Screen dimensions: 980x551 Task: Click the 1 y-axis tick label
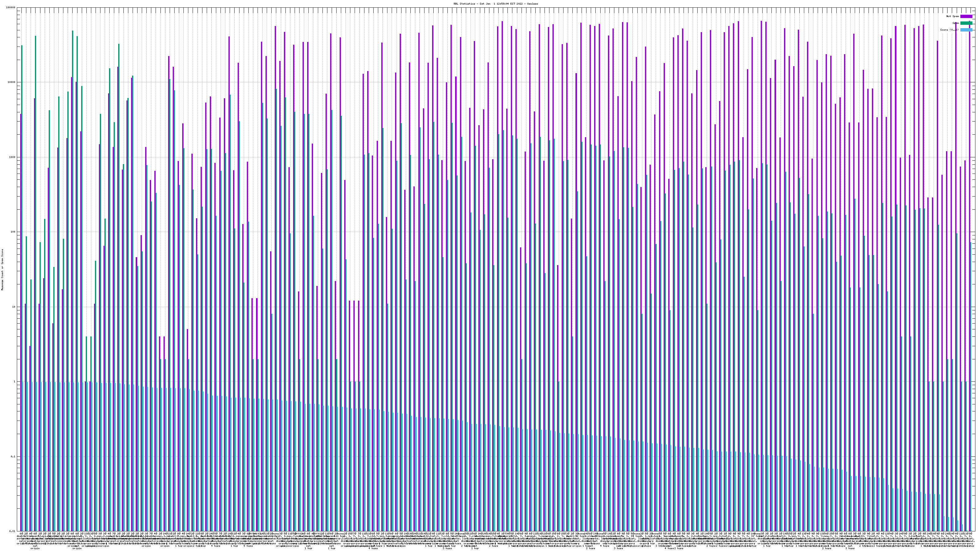click(x=15, y=382)
